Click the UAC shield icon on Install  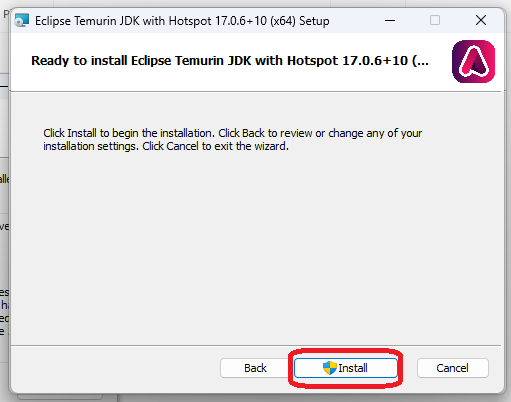330,368
